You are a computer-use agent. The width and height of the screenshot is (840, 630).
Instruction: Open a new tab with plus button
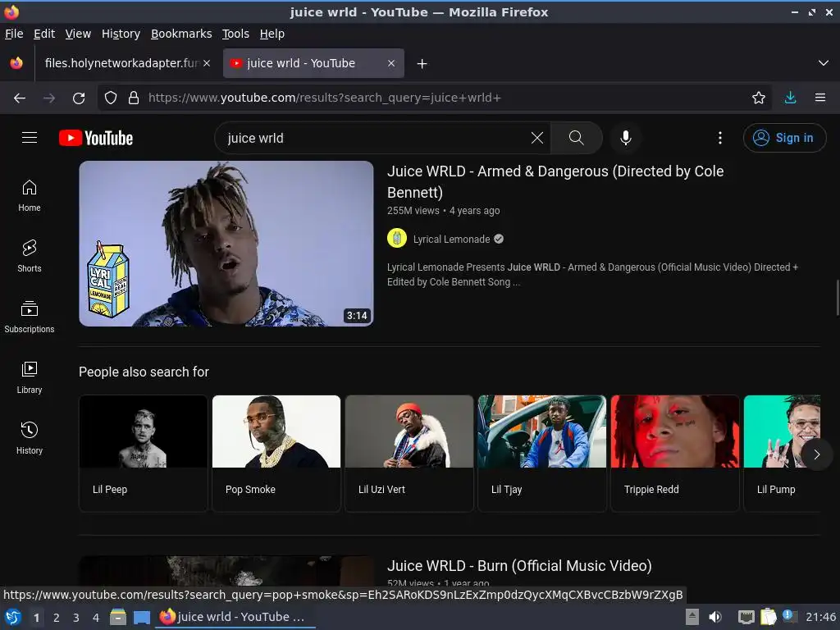[x=422, y=64]
